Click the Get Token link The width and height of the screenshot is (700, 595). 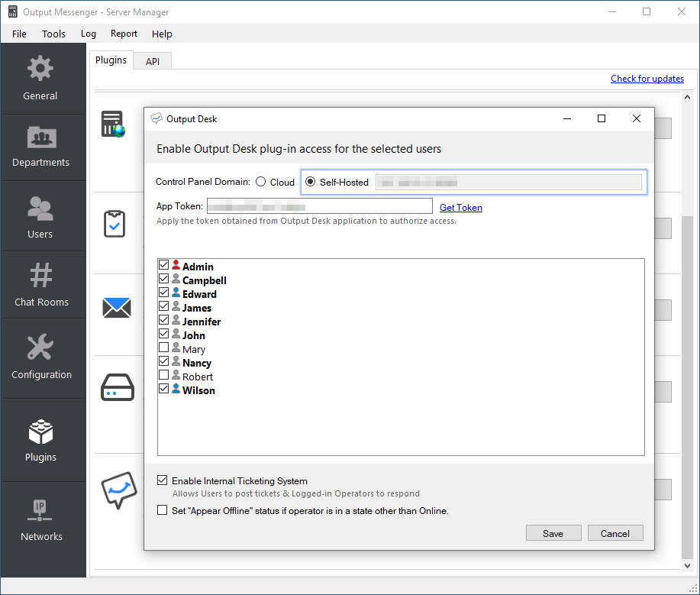pyautogui.click(x=461, y=208)
